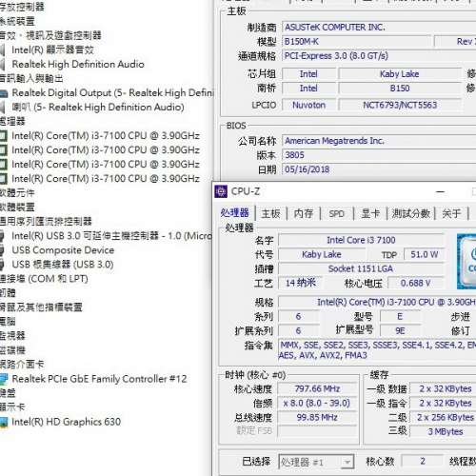Click the BIOS date 05/16/2018 field
476x476 pixels.
point(379,169)
